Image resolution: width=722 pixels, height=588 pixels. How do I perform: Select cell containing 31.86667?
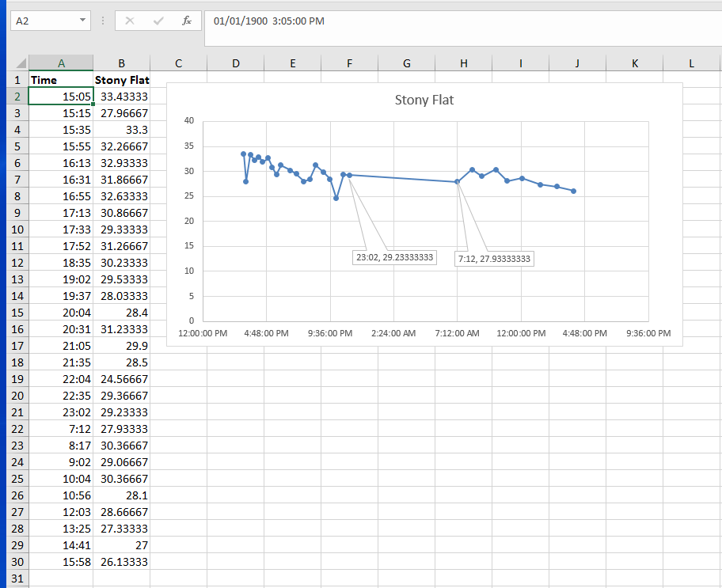tap(122, 180)
